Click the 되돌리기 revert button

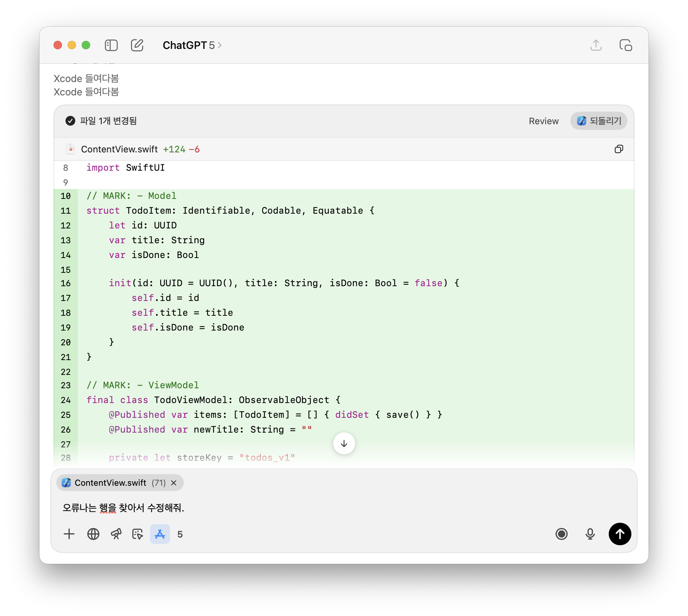point(599,121)
